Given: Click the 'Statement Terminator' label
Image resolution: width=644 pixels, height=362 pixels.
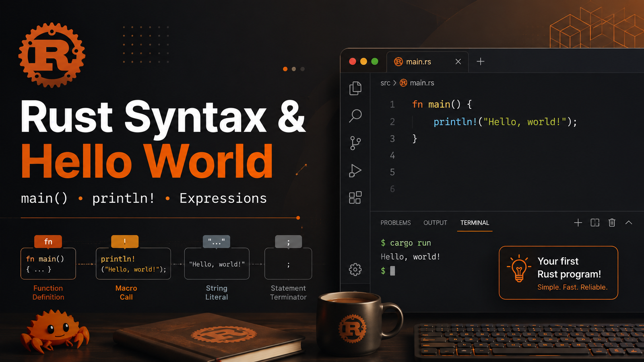Looking at the screenshot, I should click(x=288, y=292).
